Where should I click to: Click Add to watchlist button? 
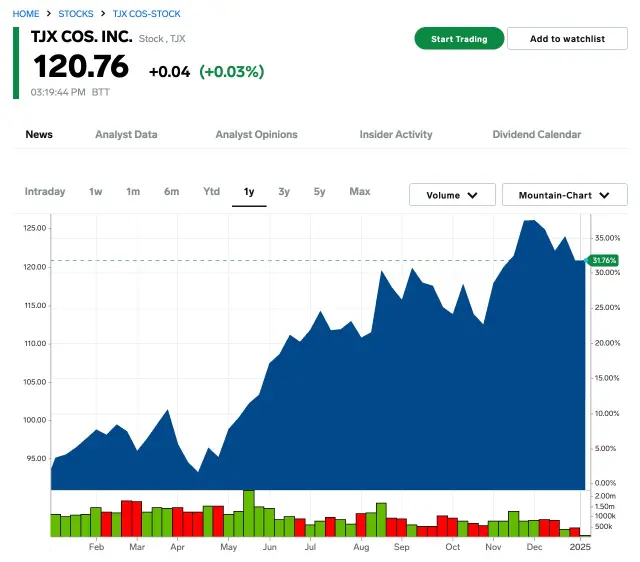[x=567, y=39]
